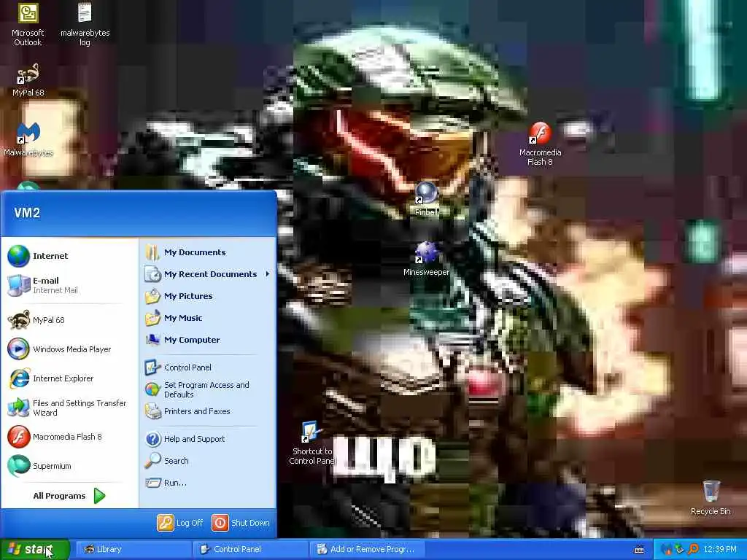Click the 12:39 PM system clock

[x=720, y=549]
